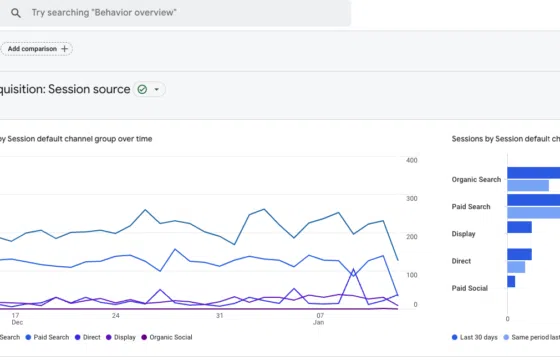Select the Paid Social sessions bar
The height and width of the screenshot is (360, 560).
point(511,281)
